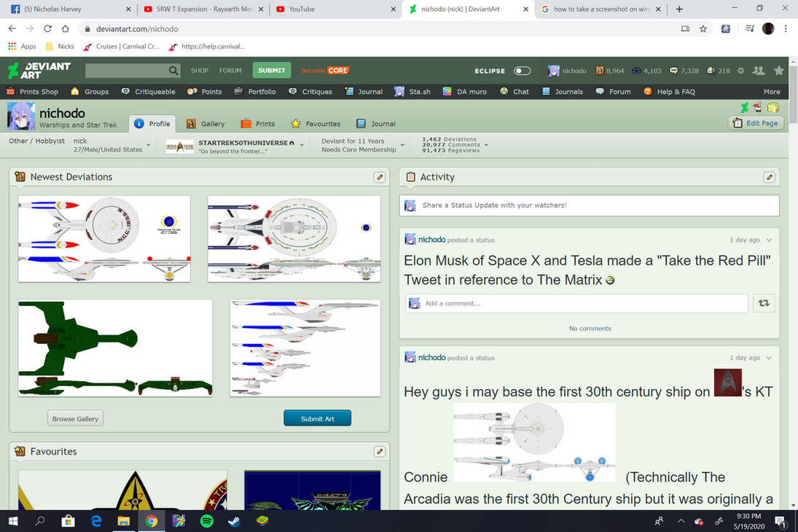
Task: Toggle the Eclipse switch
Action: click(x=522, y=71)
